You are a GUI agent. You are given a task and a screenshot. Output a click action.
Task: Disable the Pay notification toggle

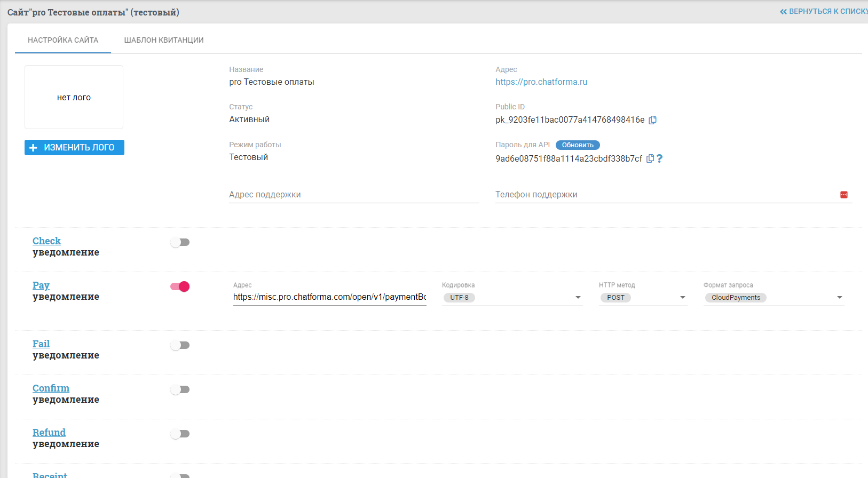(x=180, y=286)
